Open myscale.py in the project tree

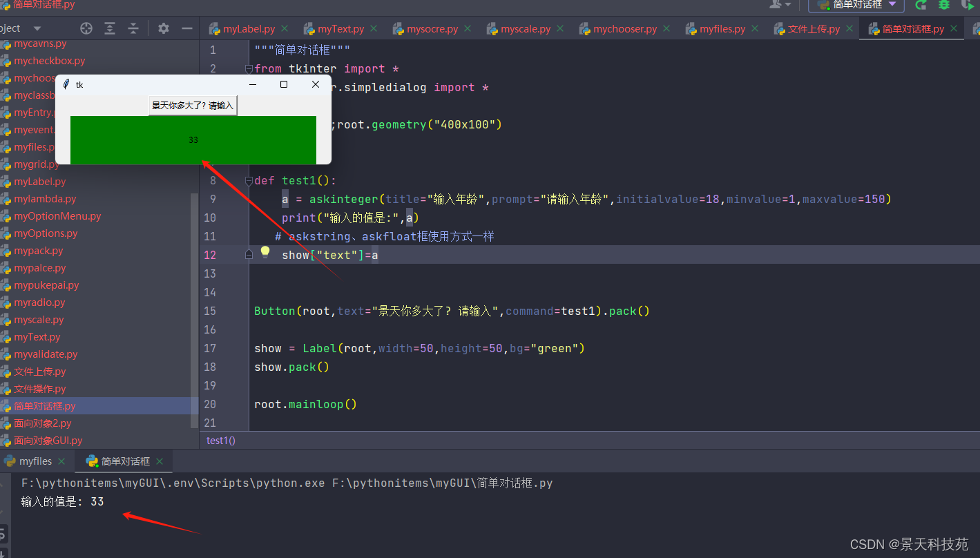point(39,320)
